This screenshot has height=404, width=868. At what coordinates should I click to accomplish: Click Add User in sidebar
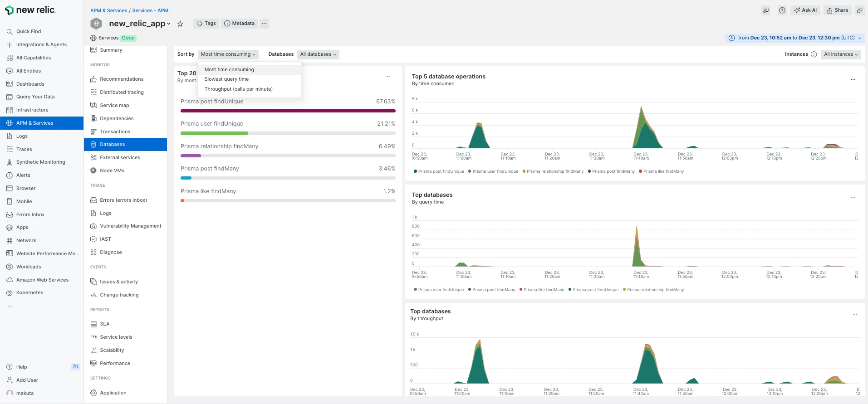27,380
